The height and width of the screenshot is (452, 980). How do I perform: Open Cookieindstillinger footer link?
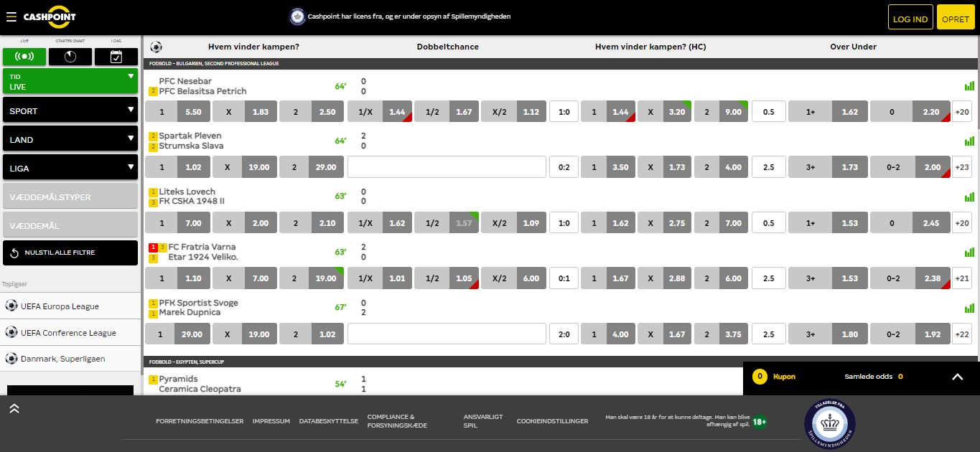click(x=552, y=421)
